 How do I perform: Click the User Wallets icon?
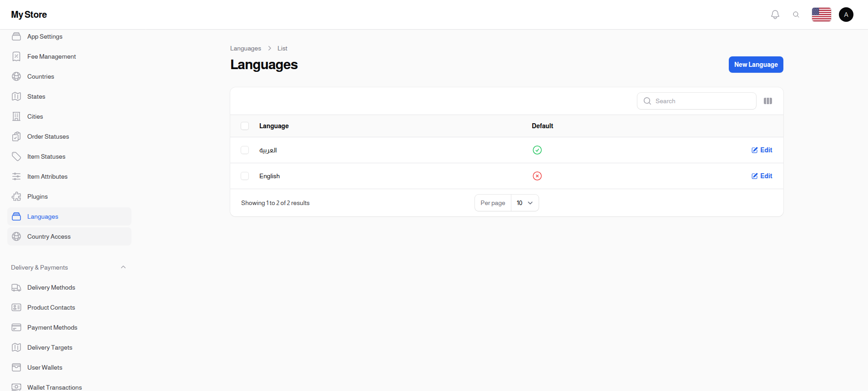tap(16, 367)
